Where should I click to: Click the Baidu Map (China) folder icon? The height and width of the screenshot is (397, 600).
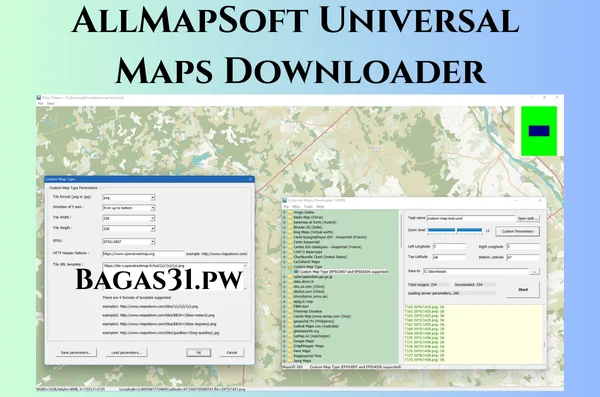[x=290, y=217]
